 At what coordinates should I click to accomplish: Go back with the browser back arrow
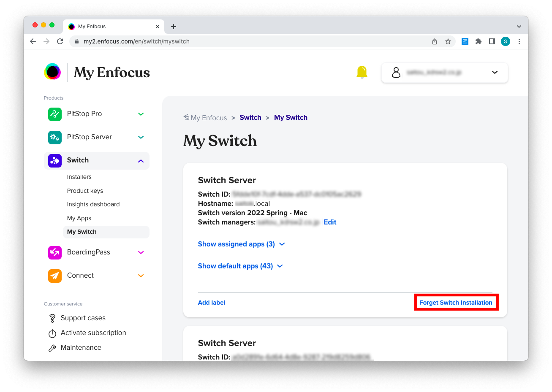point(33,41)
